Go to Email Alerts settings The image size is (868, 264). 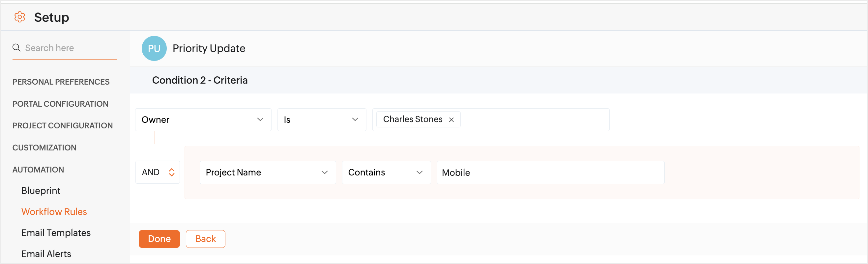click(x=46, y=254)
